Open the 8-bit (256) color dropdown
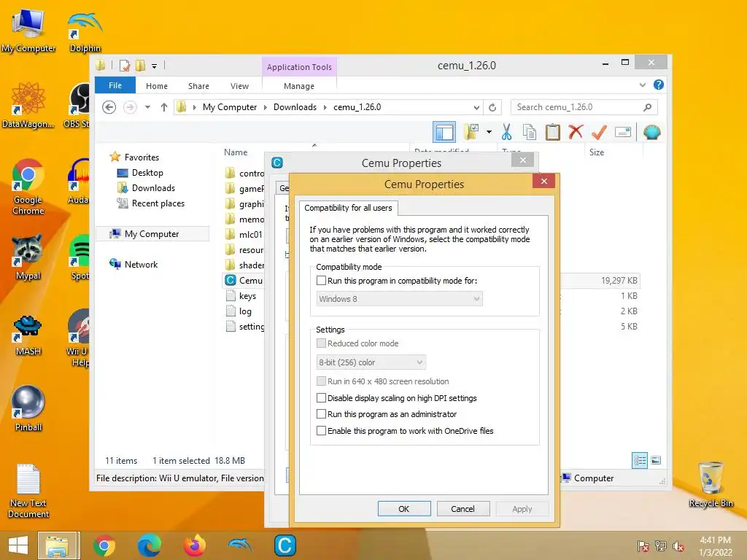Viewport: 747px width, 560px height. coord(371,362)
